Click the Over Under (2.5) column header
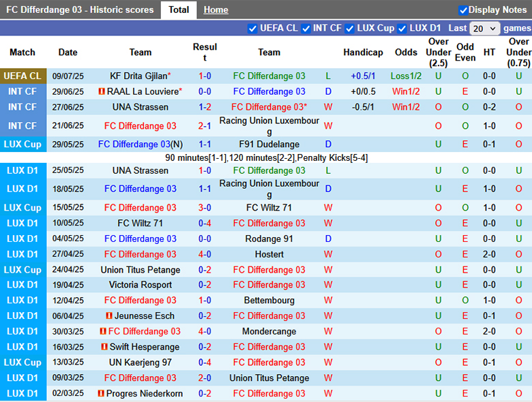This screenshot has width=532, height=402. 439,52
